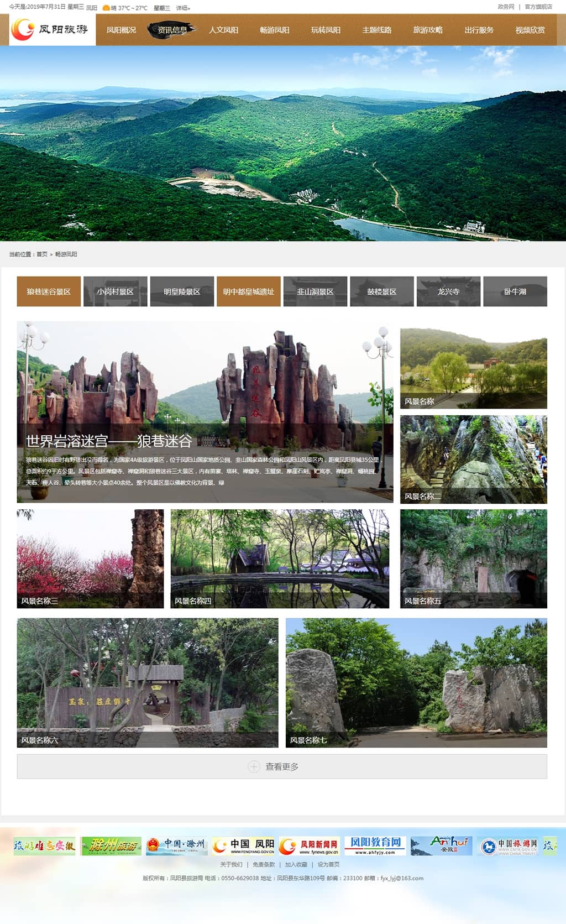566x924 pixels.
Task: Open the 凤阳新闻网 logo link
Action: tap(309, 845)
